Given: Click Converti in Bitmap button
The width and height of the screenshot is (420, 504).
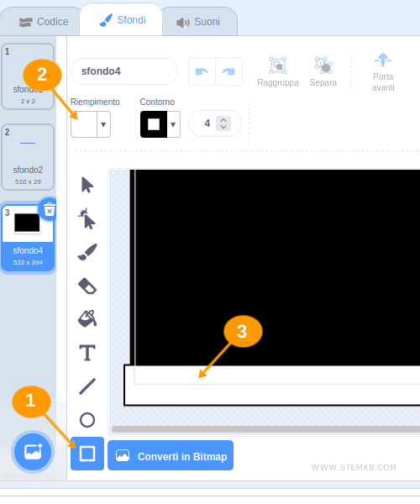Looking at the screenshot, I should pos(171,455).
